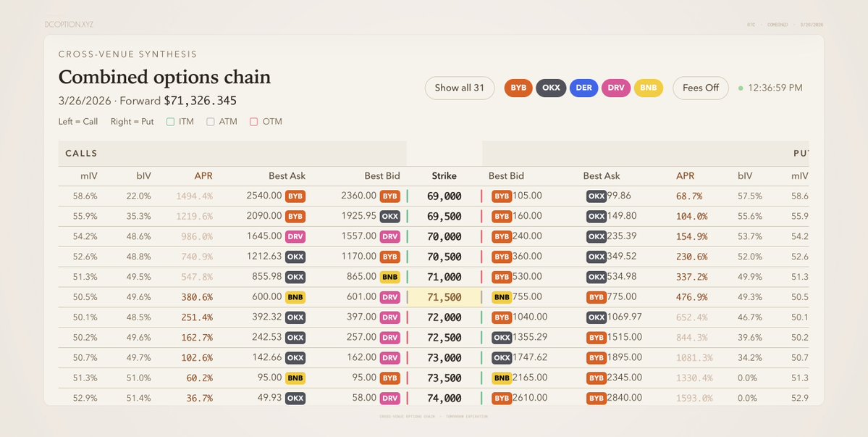Image resolution: width=868 pixels, height=437 pixels.
Task: Click the puts Best Bid column header
Action: (506, 176)
